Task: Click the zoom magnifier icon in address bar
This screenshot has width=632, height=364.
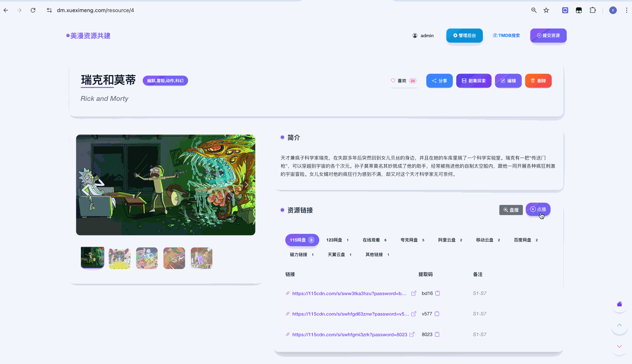Action: [x=534, y=10]
